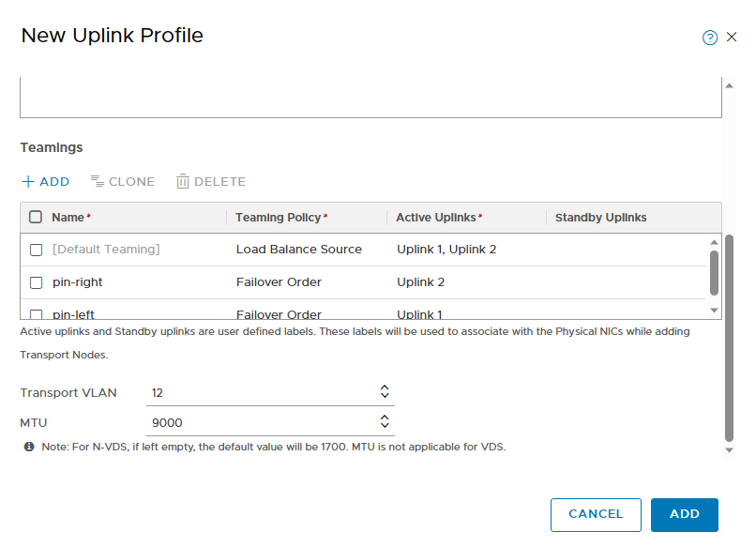Decrease Transport VLAN with down arrow

385,395
